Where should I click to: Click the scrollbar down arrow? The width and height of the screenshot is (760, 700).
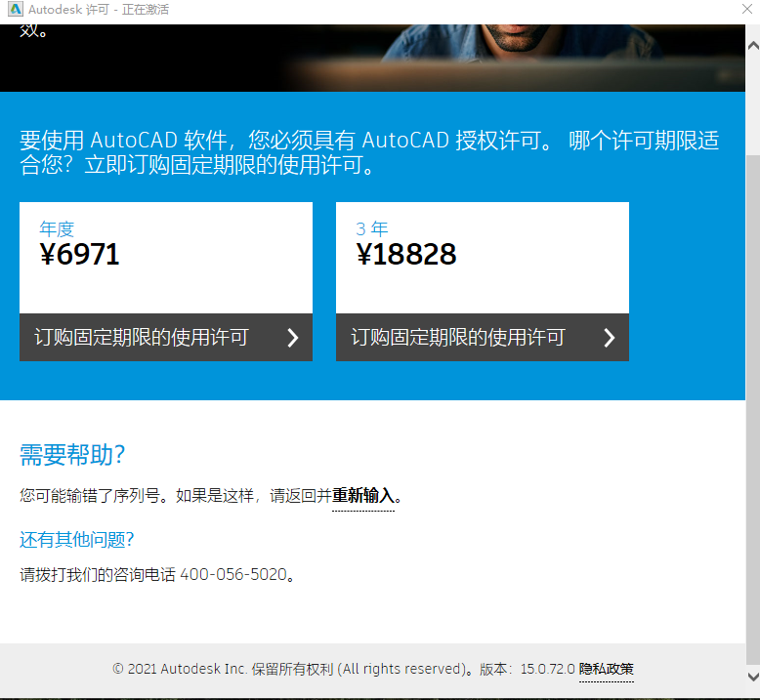coord(752,678)
